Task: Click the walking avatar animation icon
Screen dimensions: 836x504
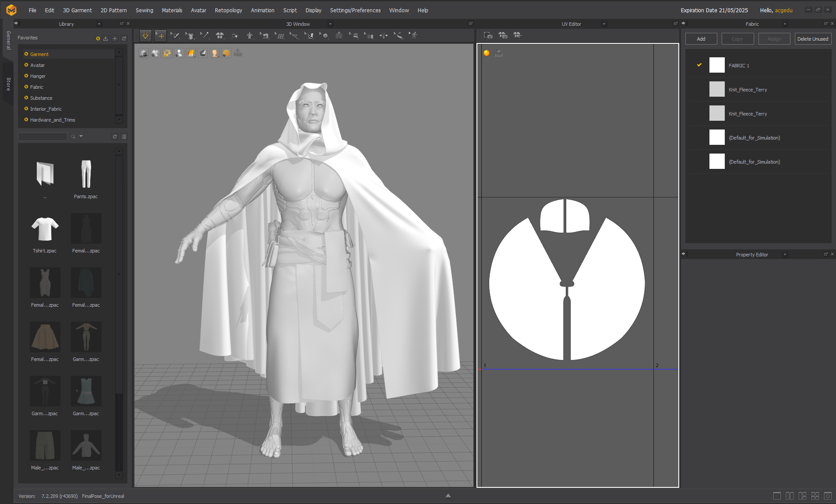Action: (x=413, y=36)
